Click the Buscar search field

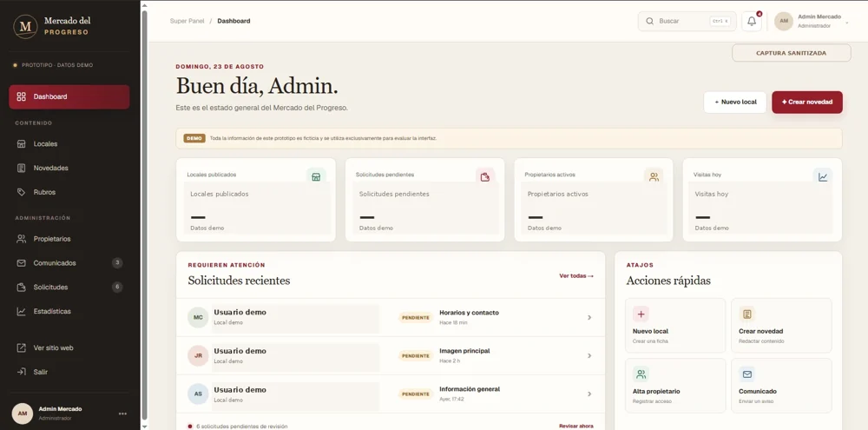(687, 21)
